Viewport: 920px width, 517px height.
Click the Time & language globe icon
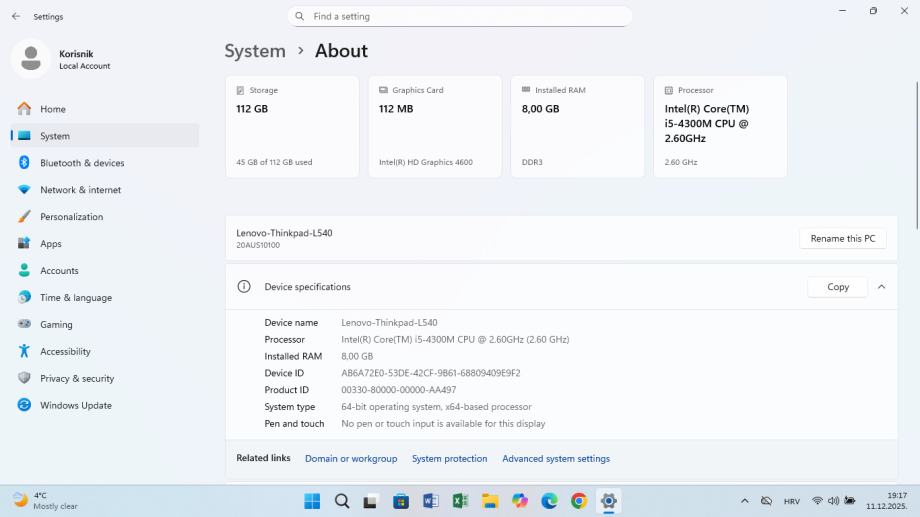[x=24, y=298]
